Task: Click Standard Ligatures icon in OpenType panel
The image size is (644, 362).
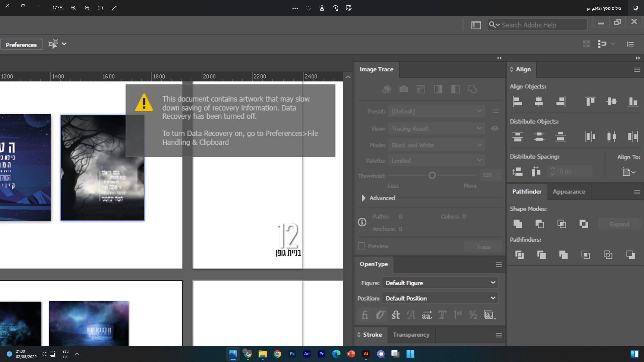Action: 365,315
